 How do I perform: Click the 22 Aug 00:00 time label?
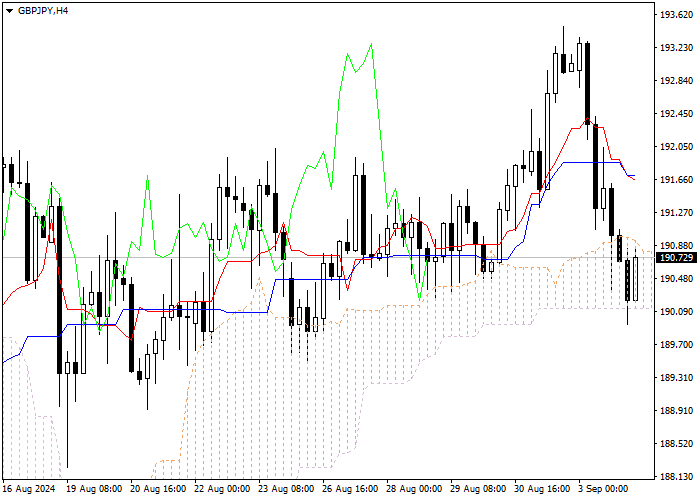click(222, 489)
